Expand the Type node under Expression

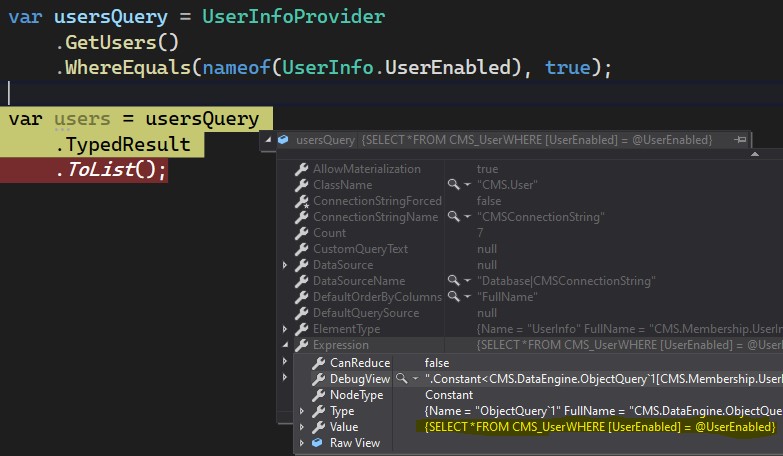point(302,411)
